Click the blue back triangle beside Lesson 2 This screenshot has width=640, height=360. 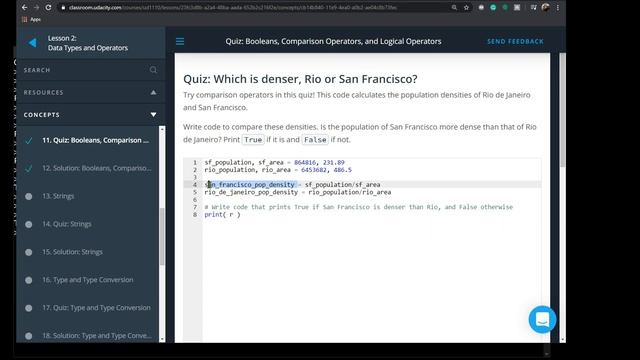tap(32, 42)
